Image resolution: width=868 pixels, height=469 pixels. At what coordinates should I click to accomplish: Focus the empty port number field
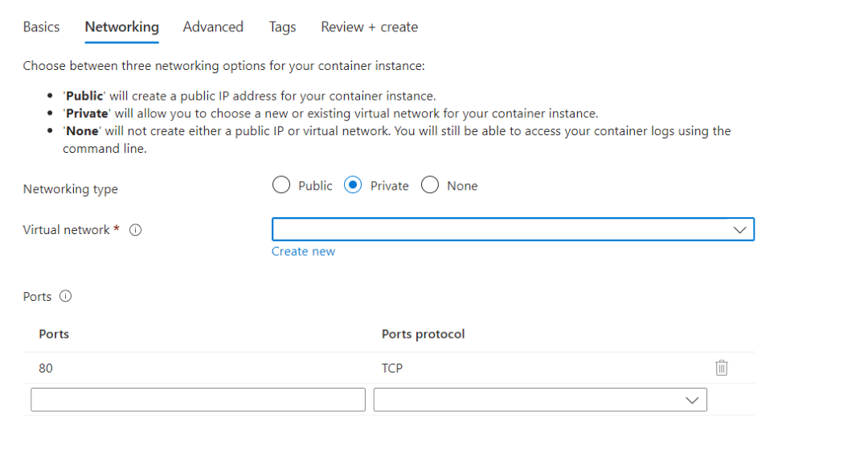(198, 400)
